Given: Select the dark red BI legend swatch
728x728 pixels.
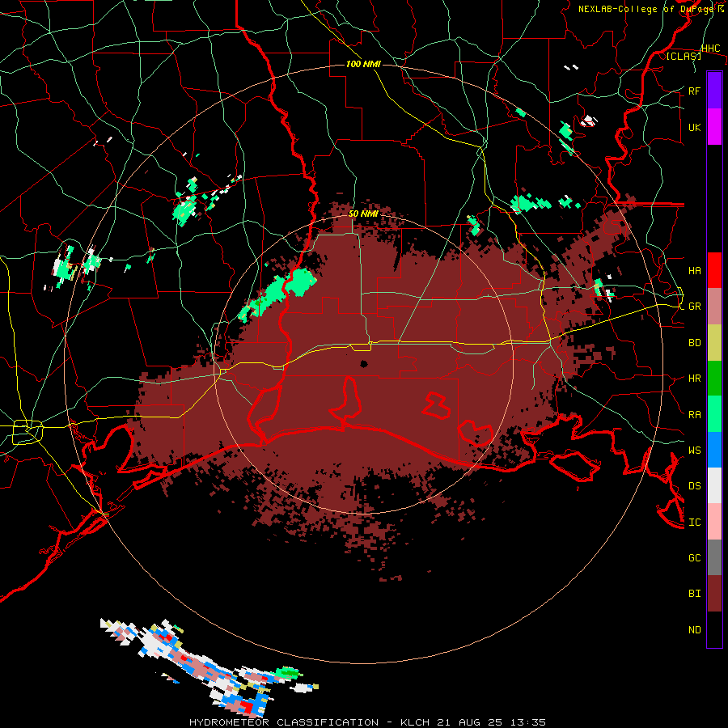Looking at the screenshot, I should pyautogui.click(x=714, y=594).
